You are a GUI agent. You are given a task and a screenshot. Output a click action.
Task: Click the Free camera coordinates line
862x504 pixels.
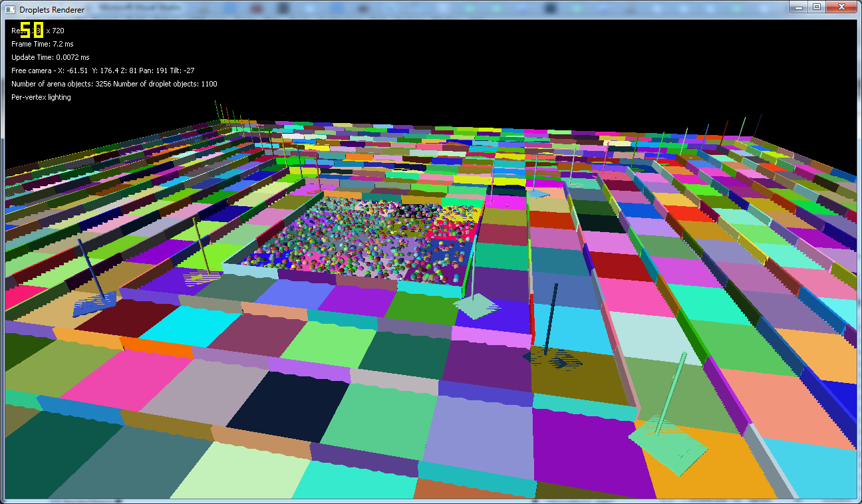tap(103, 70)
